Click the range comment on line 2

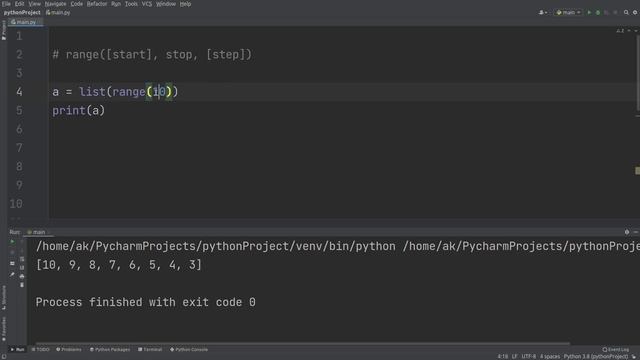(152, 55)
